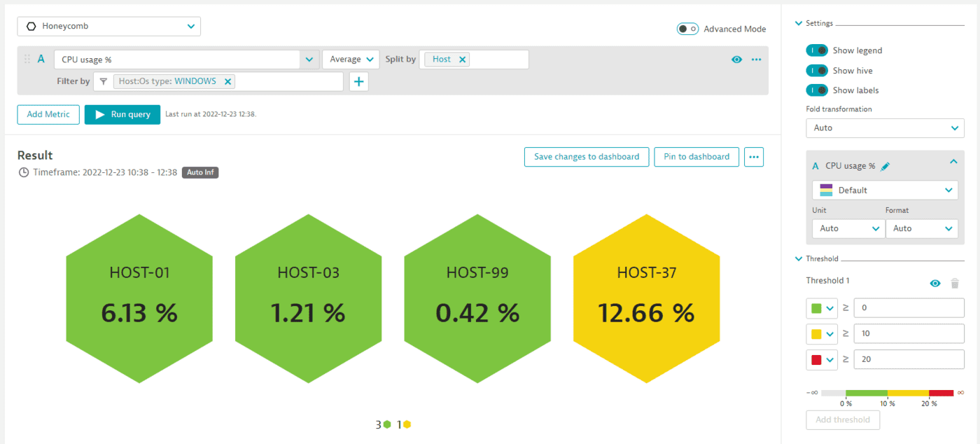Click the filter funnel icon in Filter by

(x=103, y=81)
